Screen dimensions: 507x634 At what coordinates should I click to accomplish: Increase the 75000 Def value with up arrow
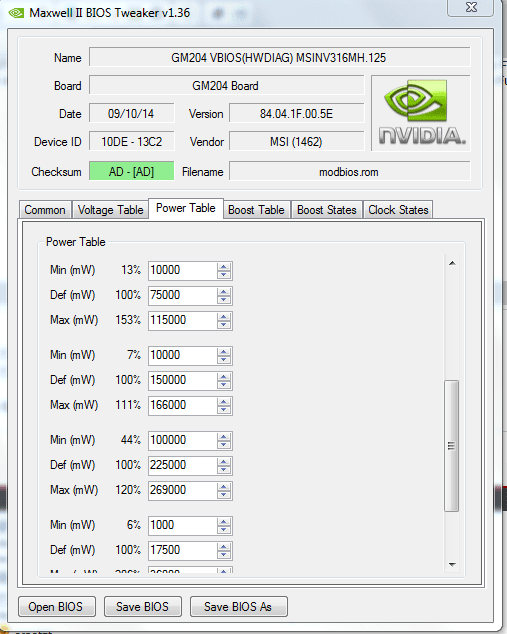(224, 291)
